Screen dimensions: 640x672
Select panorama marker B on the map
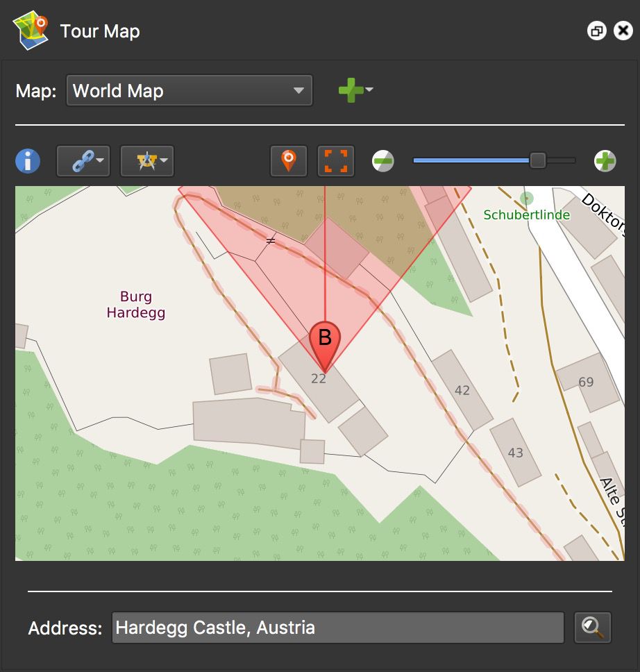pos(323,339)
